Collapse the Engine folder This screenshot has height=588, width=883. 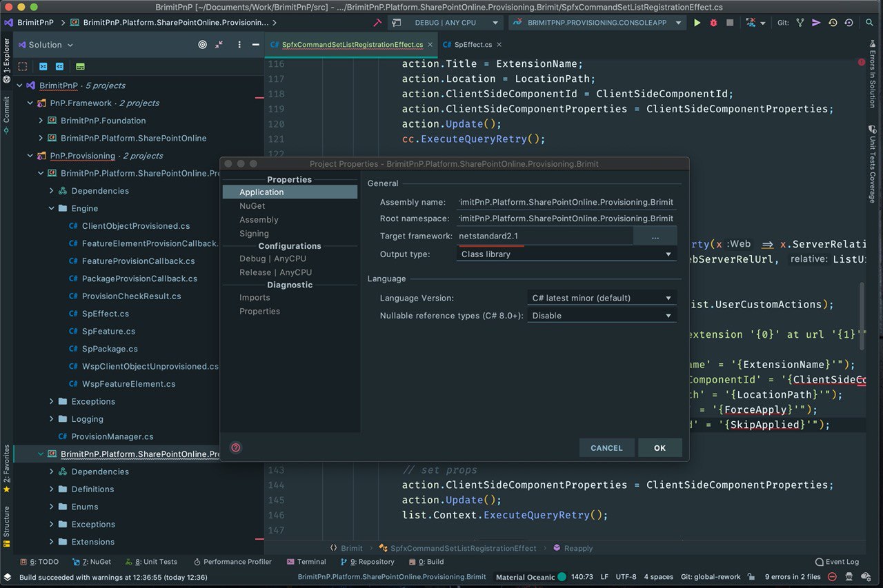click(x=51, y=208)
